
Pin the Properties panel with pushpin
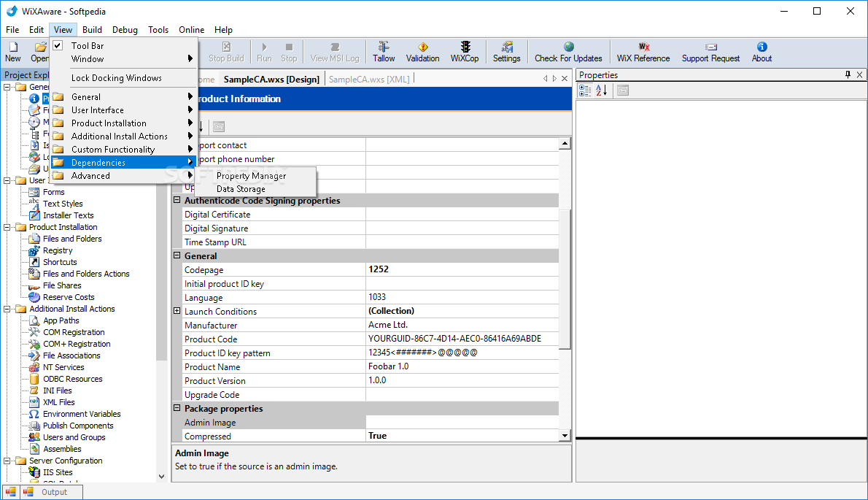(848, 74)
